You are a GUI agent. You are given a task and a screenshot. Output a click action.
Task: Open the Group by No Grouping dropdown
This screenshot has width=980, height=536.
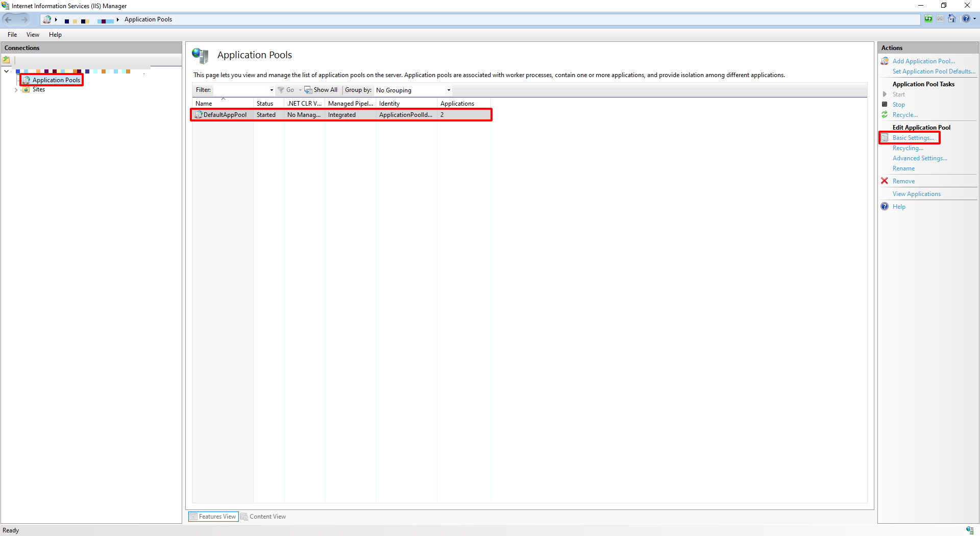413,90
